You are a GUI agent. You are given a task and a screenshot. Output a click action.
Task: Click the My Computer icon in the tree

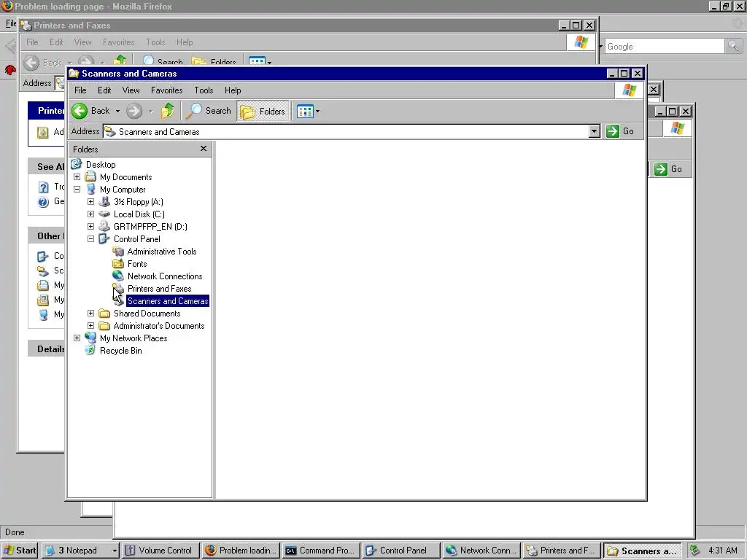[90, 189]
